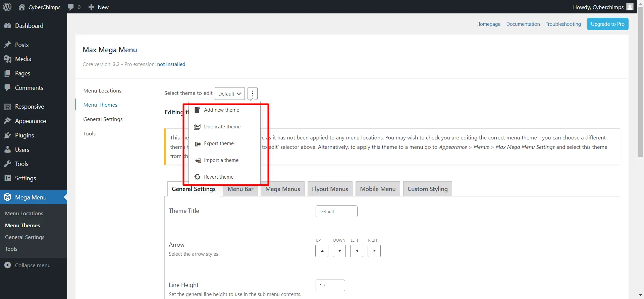This screenshot has height=299, width=644.
Task: Click the Posts pin icon
Action: coord(7,45)
